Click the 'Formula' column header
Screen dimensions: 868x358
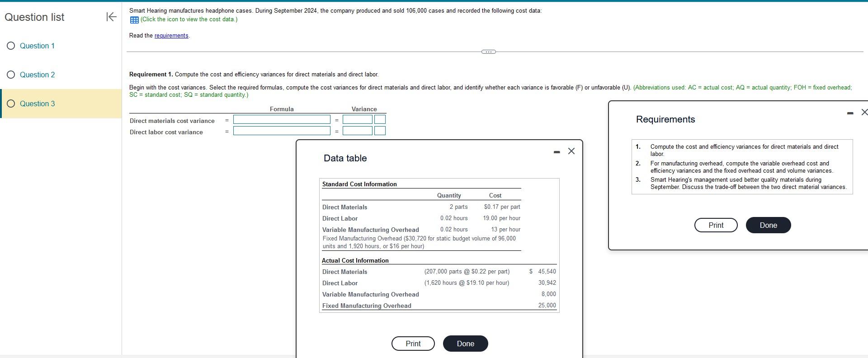click(x=282, y=109)
